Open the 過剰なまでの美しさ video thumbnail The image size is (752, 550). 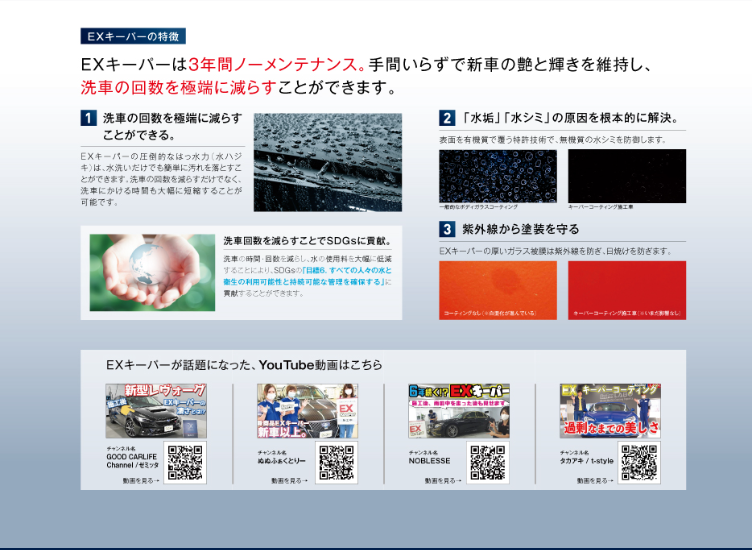pyautogui.click(x=610, y=411)
